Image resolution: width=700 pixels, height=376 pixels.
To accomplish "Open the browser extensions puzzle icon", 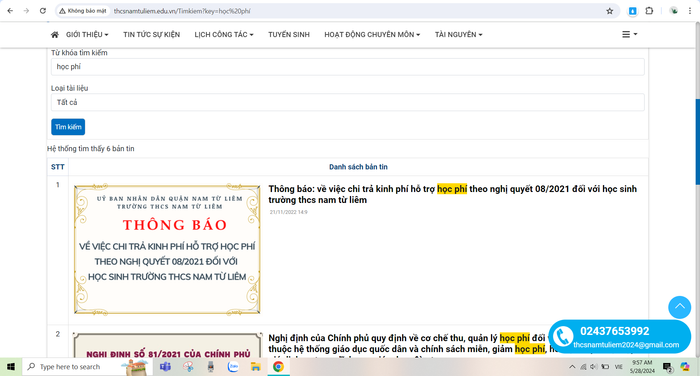I will tap(649, 11).
